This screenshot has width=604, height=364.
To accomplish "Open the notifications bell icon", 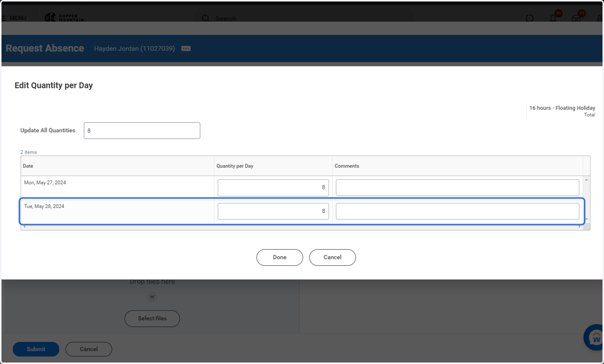I will pos(553,18).
